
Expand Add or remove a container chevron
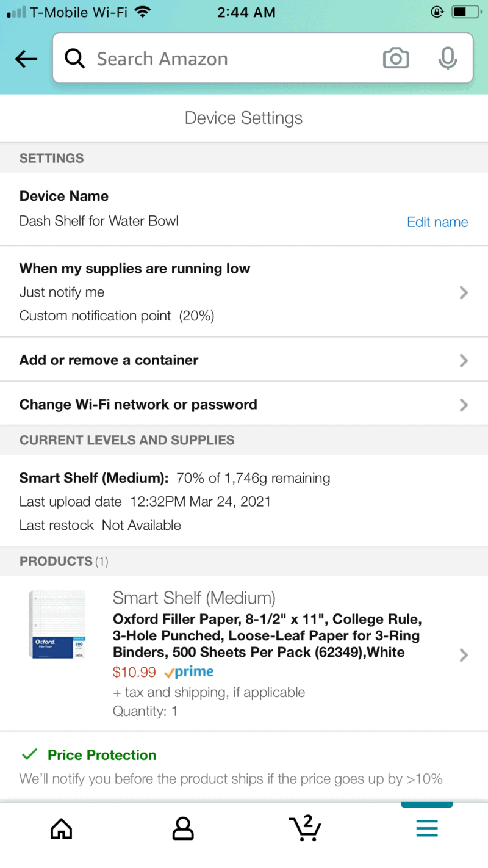[x=464, y=361]
